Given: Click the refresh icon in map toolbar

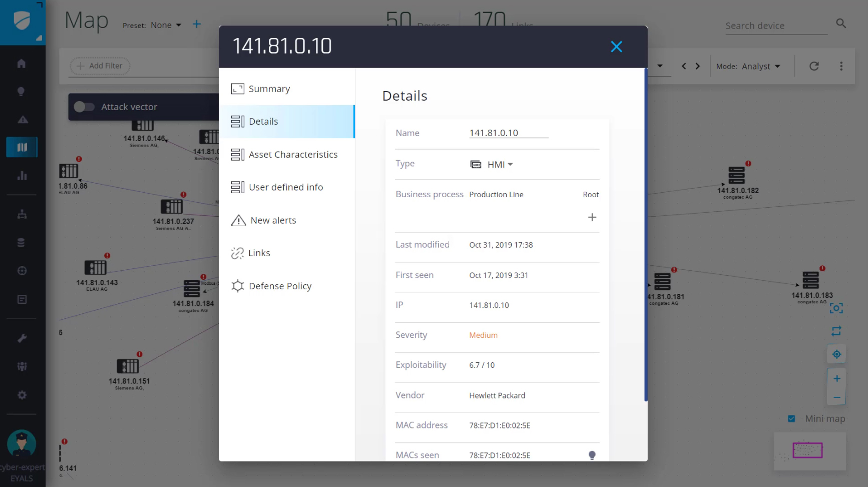Looking at the screenshot, I should click(x=814, y=66).
